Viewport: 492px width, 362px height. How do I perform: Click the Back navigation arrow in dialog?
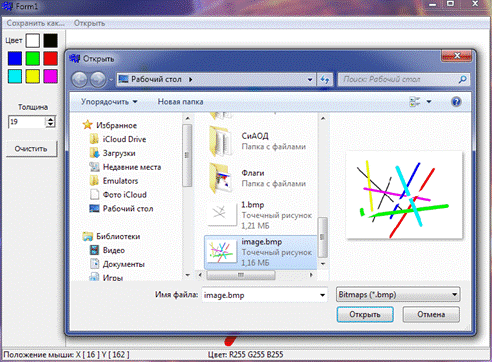[79, 80]
